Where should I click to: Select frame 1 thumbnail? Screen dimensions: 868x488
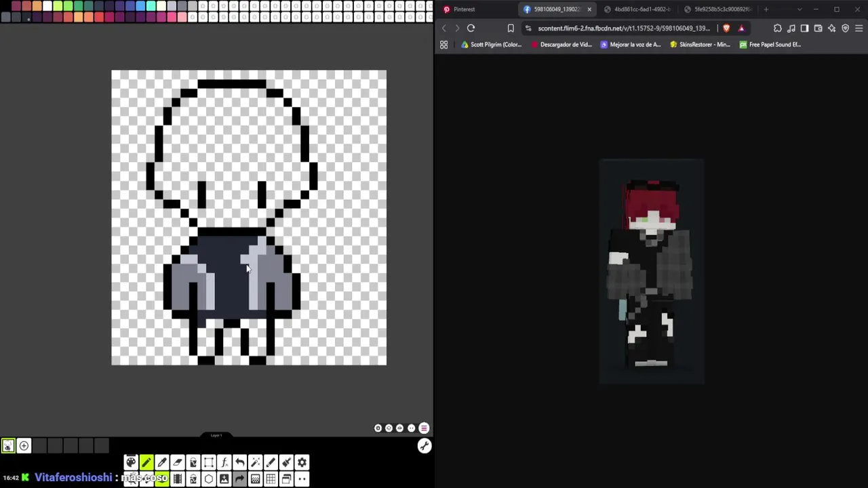pyautogui.click(x=8, y=445)
